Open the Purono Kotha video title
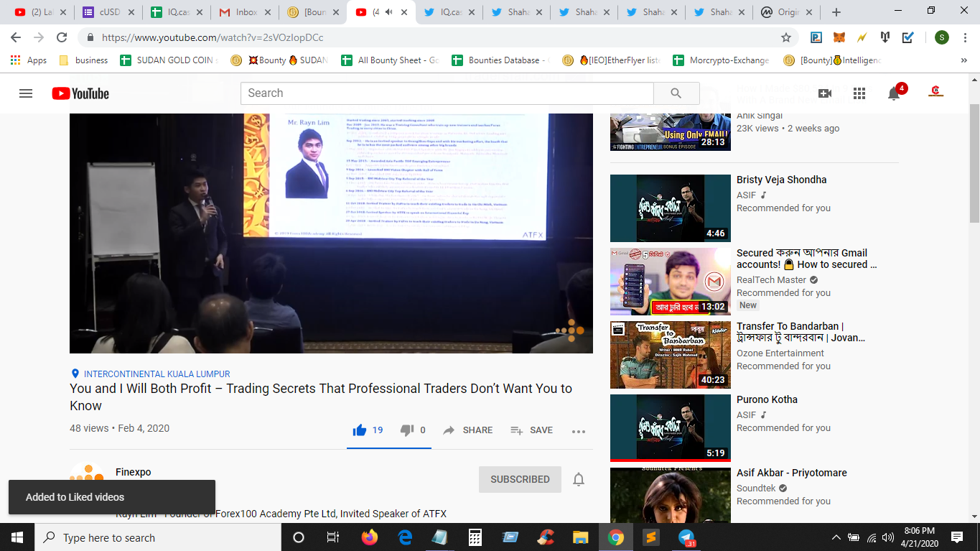This screenshot has width=980, height=551. click(x=767, y=399)
